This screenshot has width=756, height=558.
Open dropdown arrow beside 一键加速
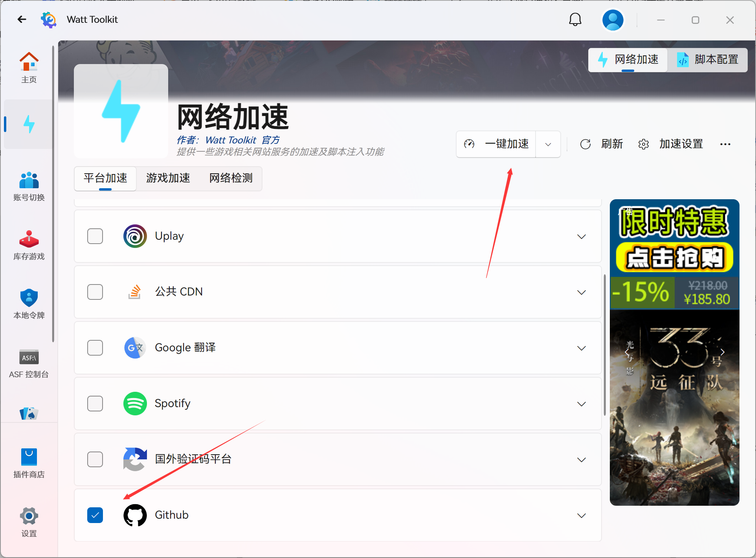[548, 144]
